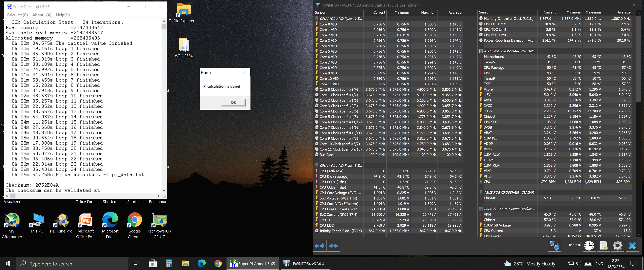Reset sensor values with the clock icon

589,245
